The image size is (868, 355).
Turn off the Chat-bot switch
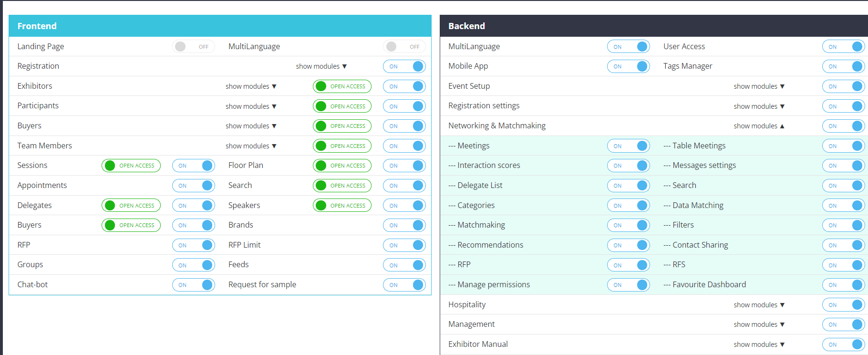point(193,285)
